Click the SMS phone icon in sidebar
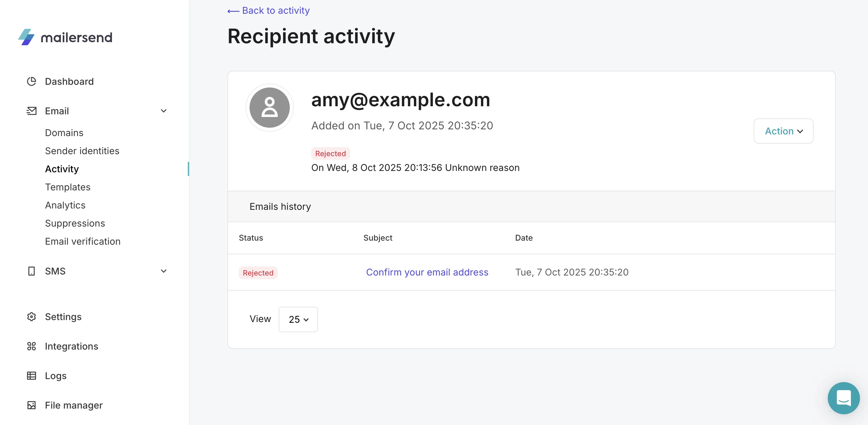 [31, 271]
